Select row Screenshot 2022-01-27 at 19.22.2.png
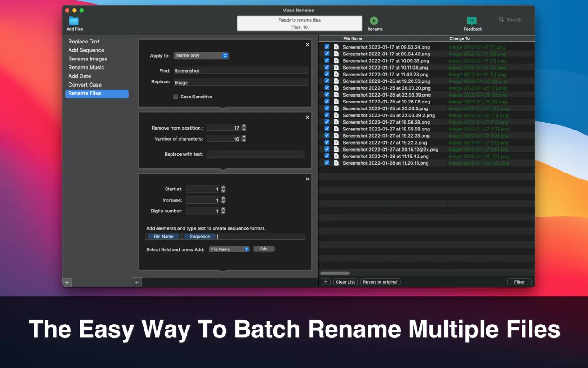 tap(427, 142)
